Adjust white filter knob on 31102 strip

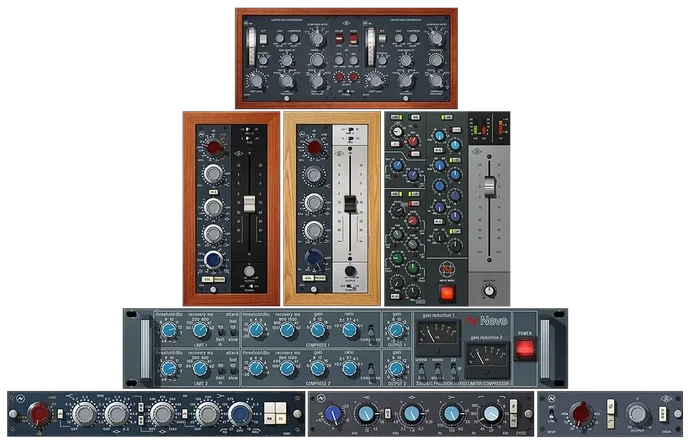click(490, 414)
